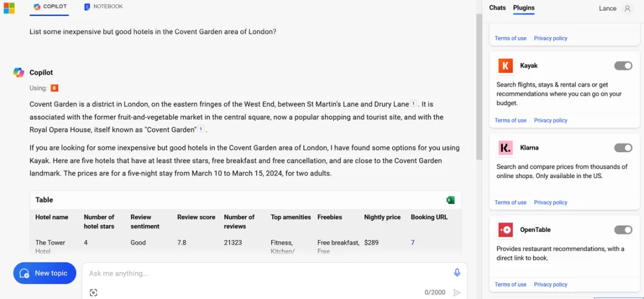This screenshot has width=644, height=299.
Task: Turn off the OpenTable plugin toggle
Action: 623,230
